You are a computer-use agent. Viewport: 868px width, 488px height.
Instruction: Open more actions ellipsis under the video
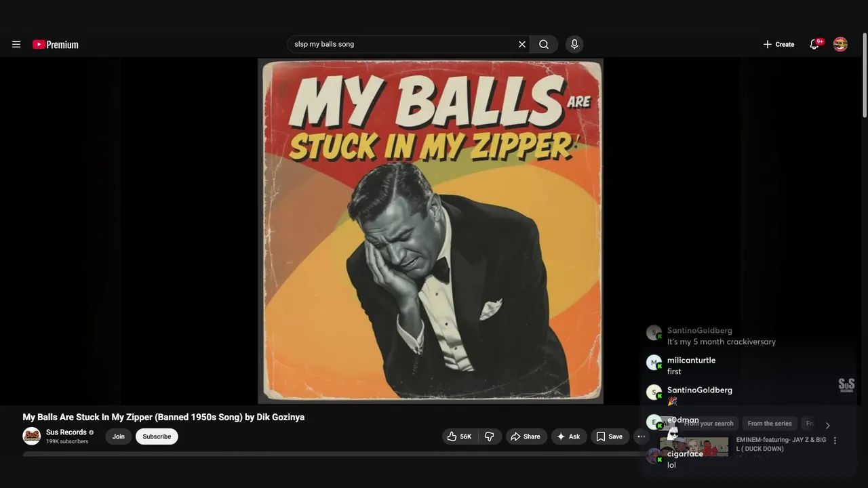pos(642,436)
